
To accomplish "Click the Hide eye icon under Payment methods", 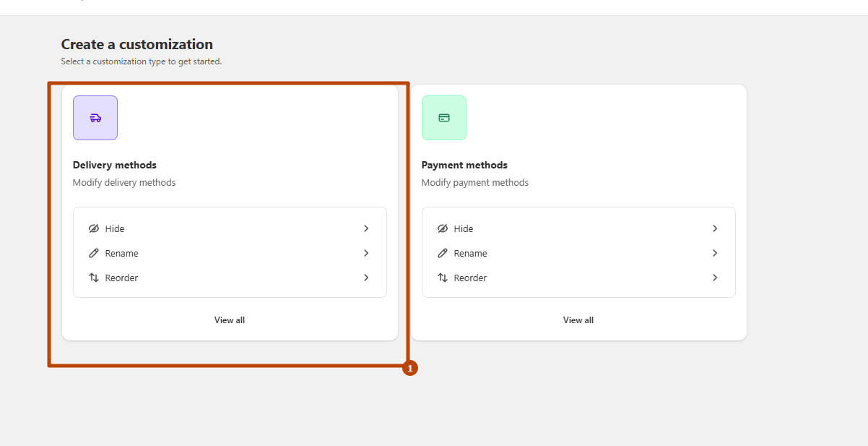I will [x=443, y=228].
